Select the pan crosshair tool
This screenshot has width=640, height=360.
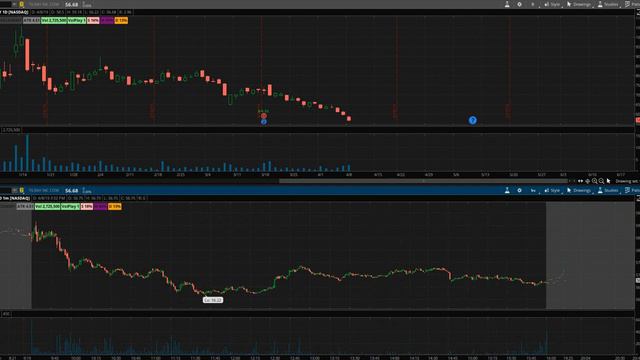tap(587, 181)
